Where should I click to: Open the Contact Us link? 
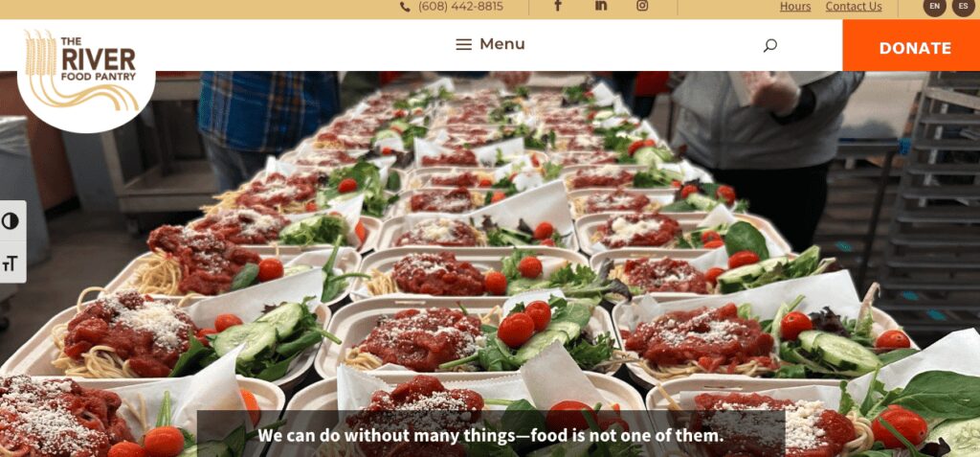tap(854, 7)
